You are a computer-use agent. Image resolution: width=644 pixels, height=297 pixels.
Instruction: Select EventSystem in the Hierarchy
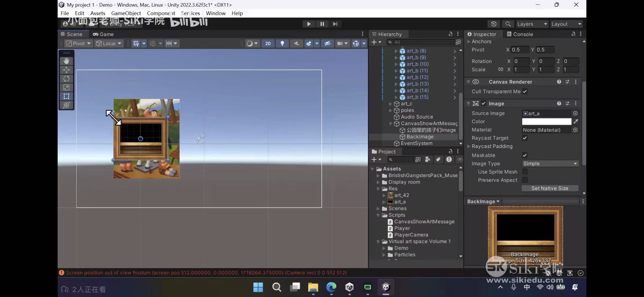click(417, 143)
